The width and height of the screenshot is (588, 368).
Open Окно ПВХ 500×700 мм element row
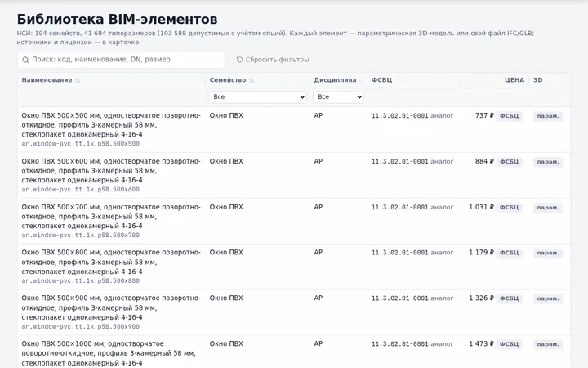point(294,221)
